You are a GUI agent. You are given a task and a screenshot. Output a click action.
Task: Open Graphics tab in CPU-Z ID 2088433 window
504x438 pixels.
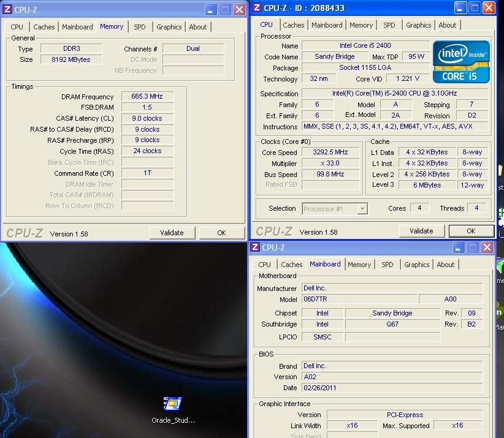coord(419,25)
